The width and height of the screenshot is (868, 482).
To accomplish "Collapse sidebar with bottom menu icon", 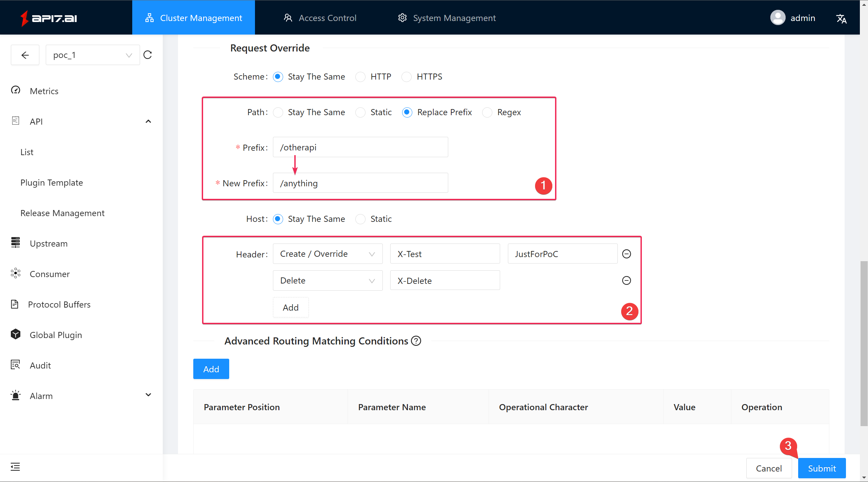I will pos(15,467).
